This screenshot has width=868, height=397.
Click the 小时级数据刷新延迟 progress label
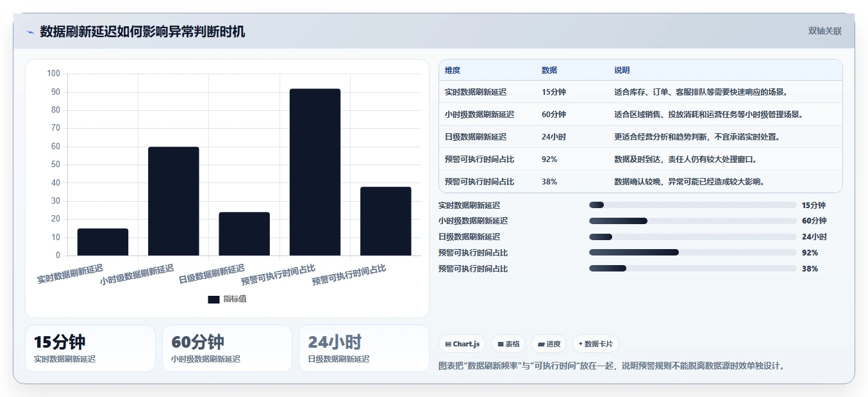(473, 221)
